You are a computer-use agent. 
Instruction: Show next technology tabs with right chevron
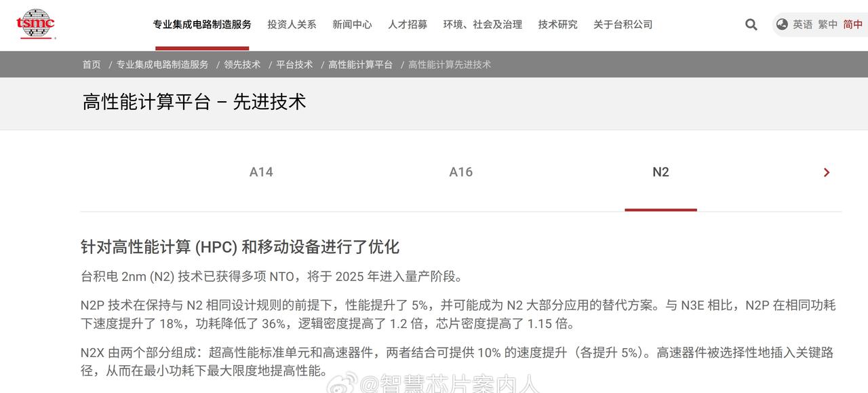point(827,172)
